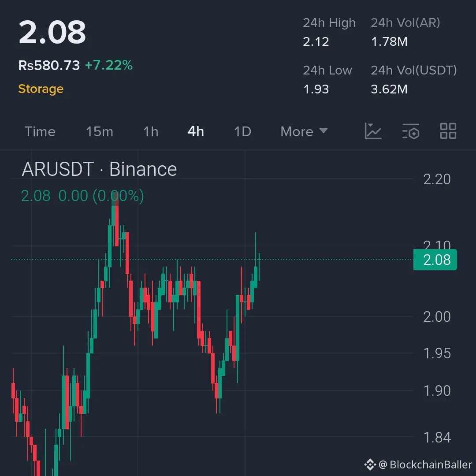Click the 24h Vol(AR) value 1.78M
476x476 pixels.
[389, 41]
